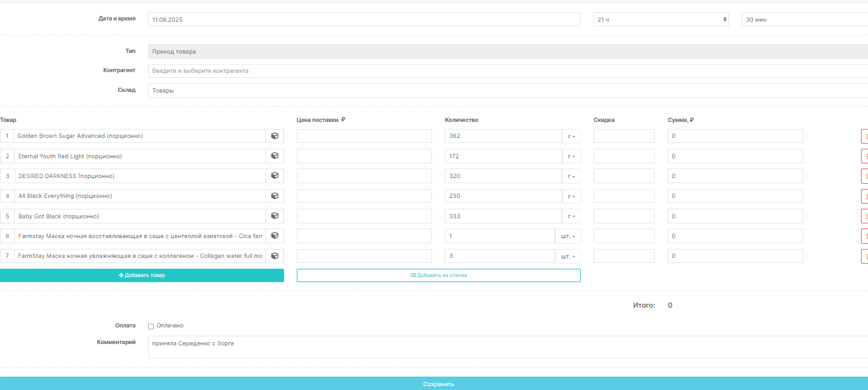Image resolution: width=868 pixels, height=390 pixels.
Task: Delete row 6 Farmstay Cica mask
Action: [865, 236]
